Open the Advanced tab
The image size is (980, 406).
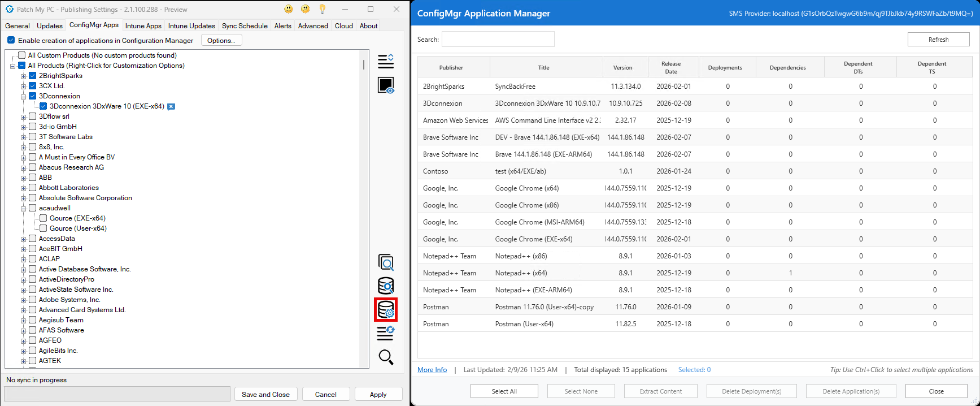[x=313, y=25]
